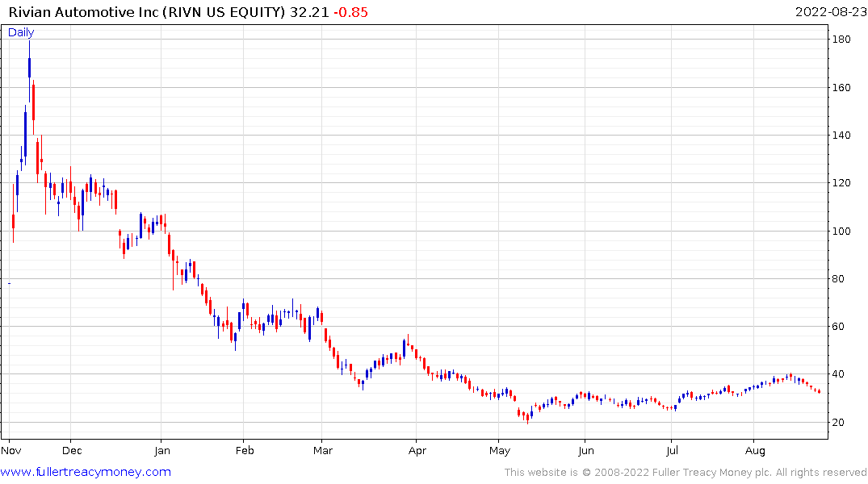Click the 80 price axis label
This screenshot has height=484, width=868.
pyautogui.click(x=838, y=279)
